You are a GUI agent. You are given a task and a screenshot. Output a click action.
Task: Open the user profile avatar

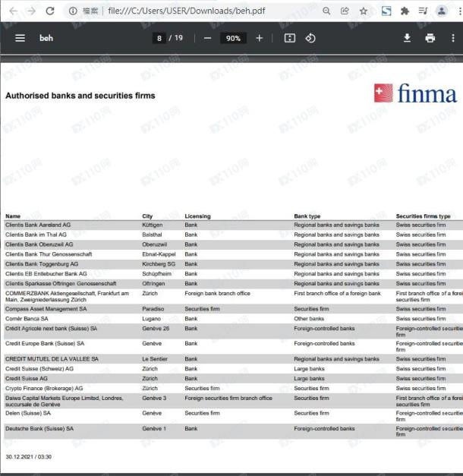click(442, 11)
